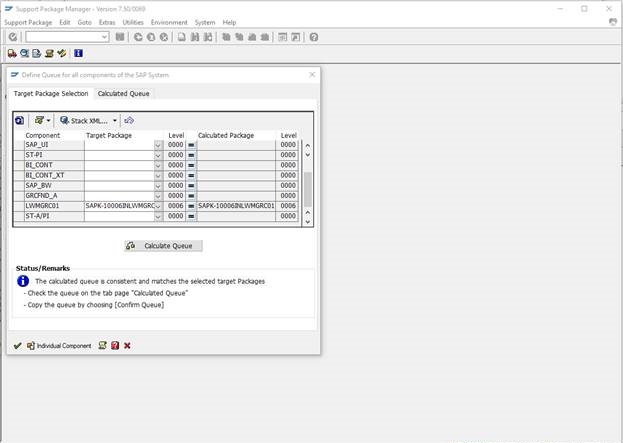Click the equals icon in SAP_UI row
Viewport: 623px width, 443px height.
(x=191, y=145)
